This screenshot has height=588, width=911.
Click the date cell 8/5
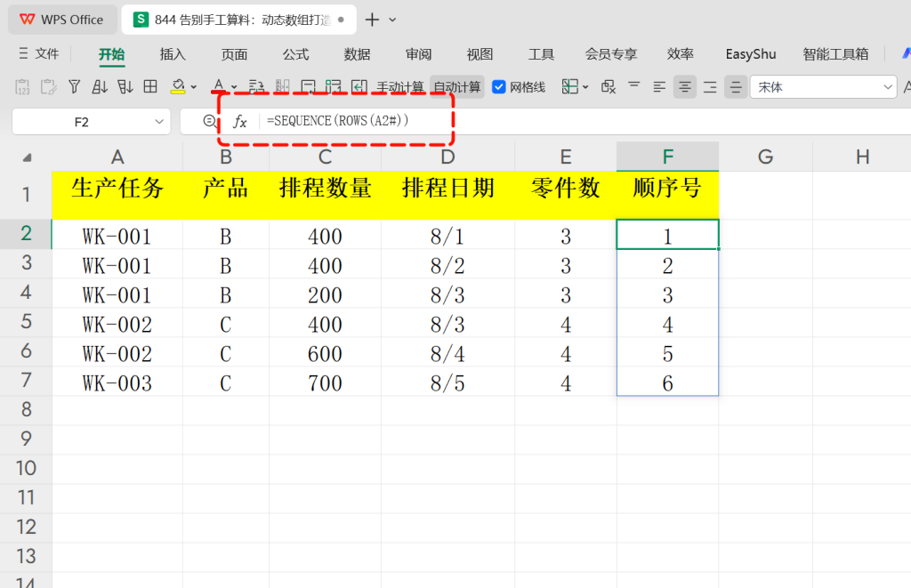pos(448,382)
